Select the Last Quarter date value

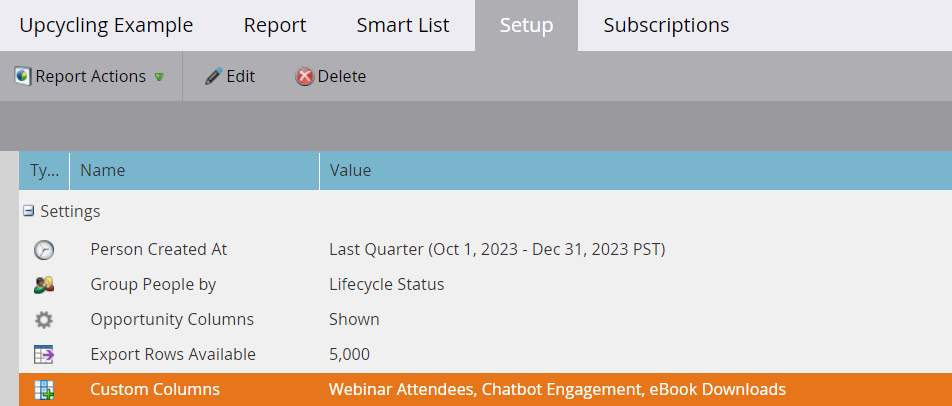point(497,249)
